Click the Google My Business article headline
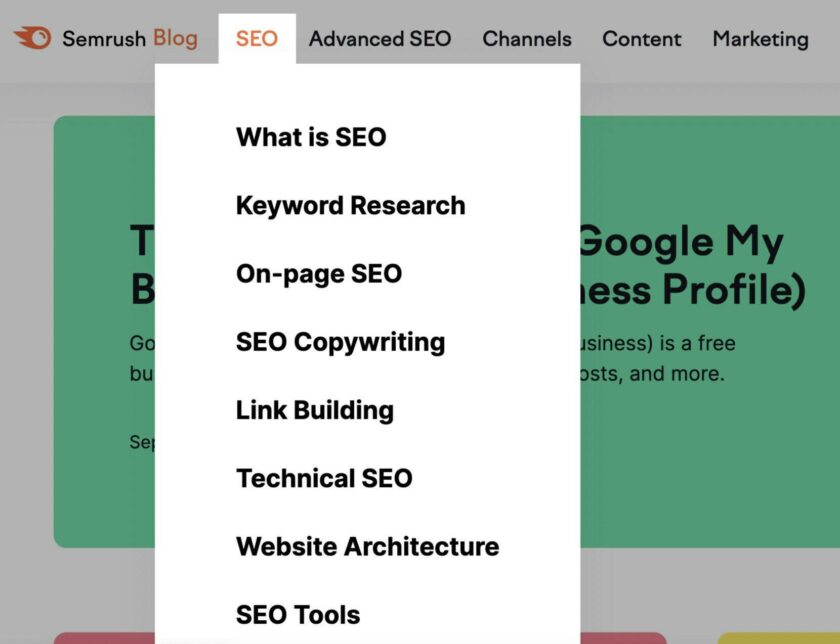 coord(690,265)
